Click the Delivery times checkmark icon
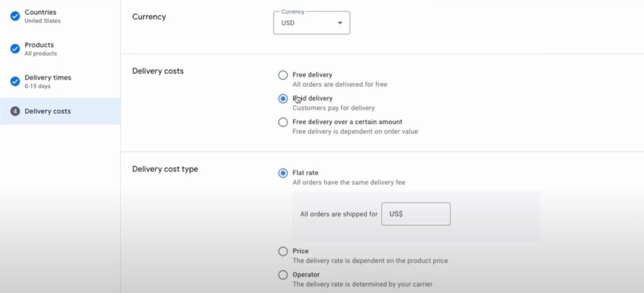Image resolution: width=644 pixels, height=293 pixels. [x=15, y=81]
